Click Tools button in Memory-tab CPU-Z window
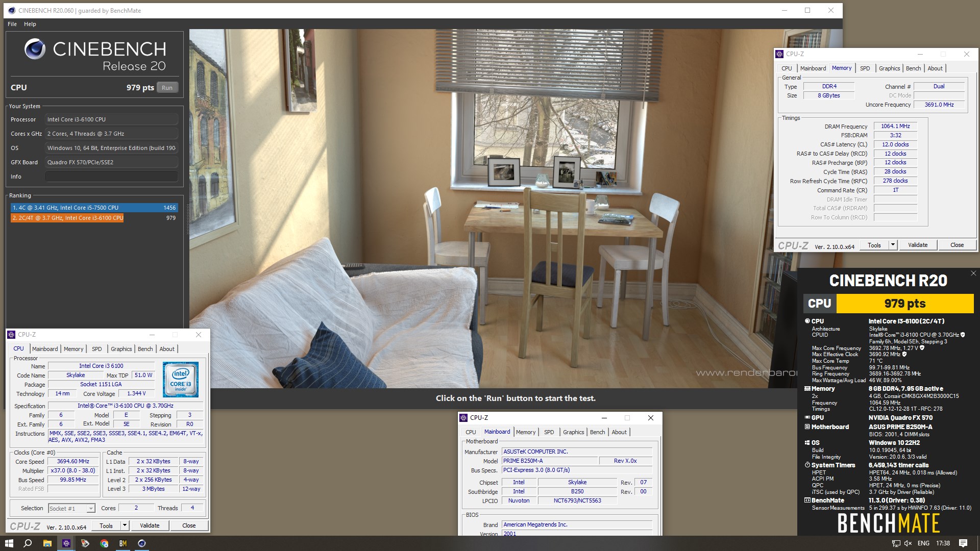 (x=874, y=245)
